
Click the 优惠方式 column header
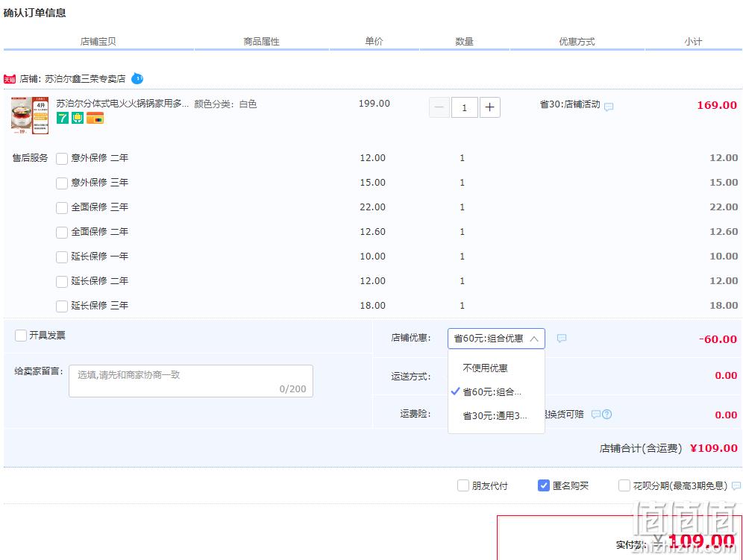click(577, 42)
